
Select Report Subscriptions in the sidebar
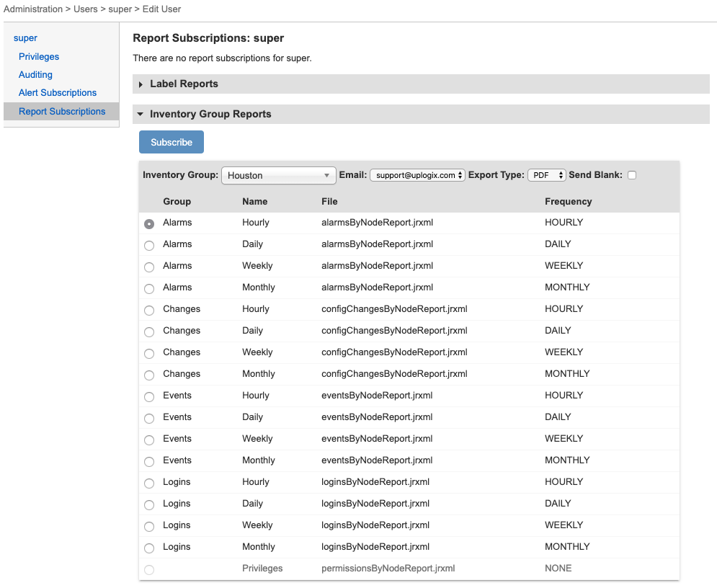click(62, 111)
